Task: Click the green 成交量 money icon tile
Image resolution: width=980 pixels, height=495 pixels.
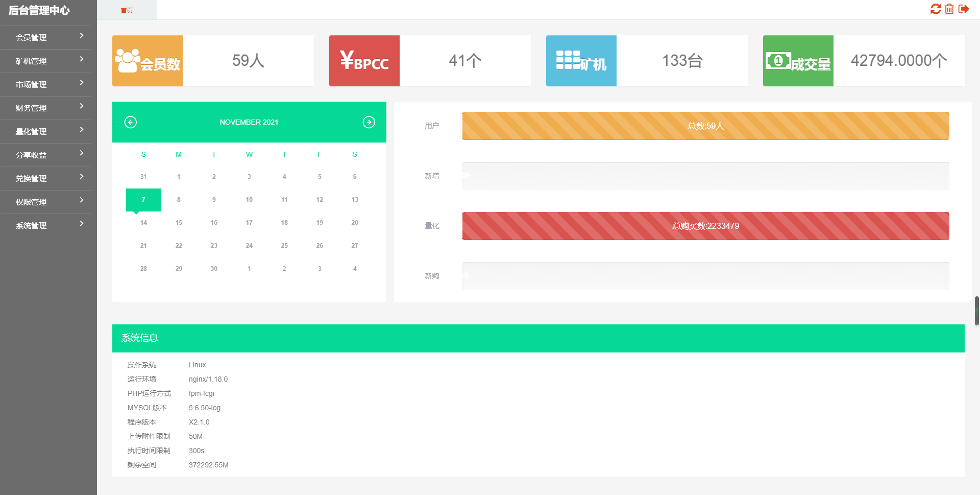Action: pyautogui.click(x=798, y=61)
